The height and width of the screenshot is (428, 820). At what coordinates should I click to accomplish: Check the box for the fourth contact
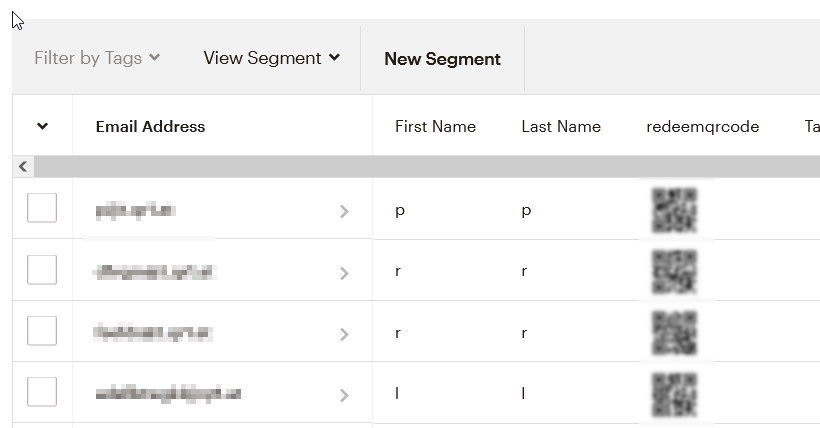click(42, 391)
